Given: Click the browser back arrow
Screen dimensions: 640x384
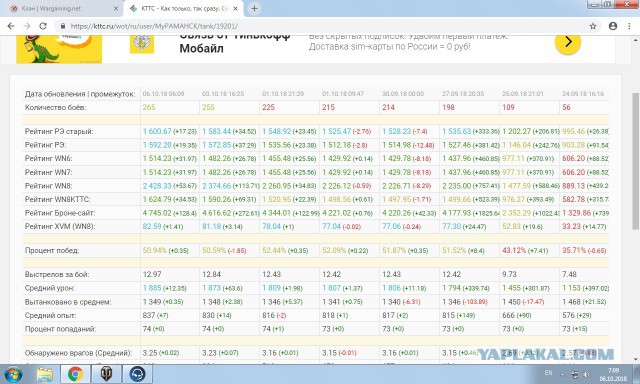Looking at the screenshot, I should [x=11, y=26].
